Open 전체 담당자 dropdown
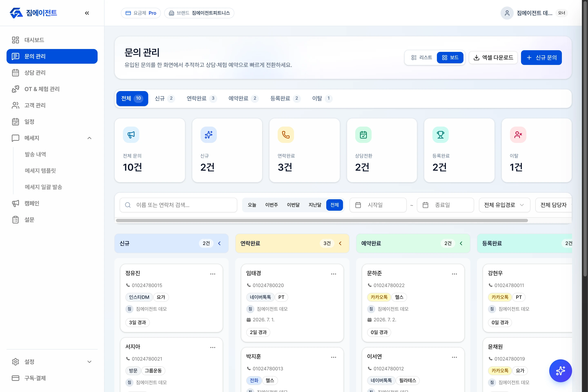 point(554,205)
